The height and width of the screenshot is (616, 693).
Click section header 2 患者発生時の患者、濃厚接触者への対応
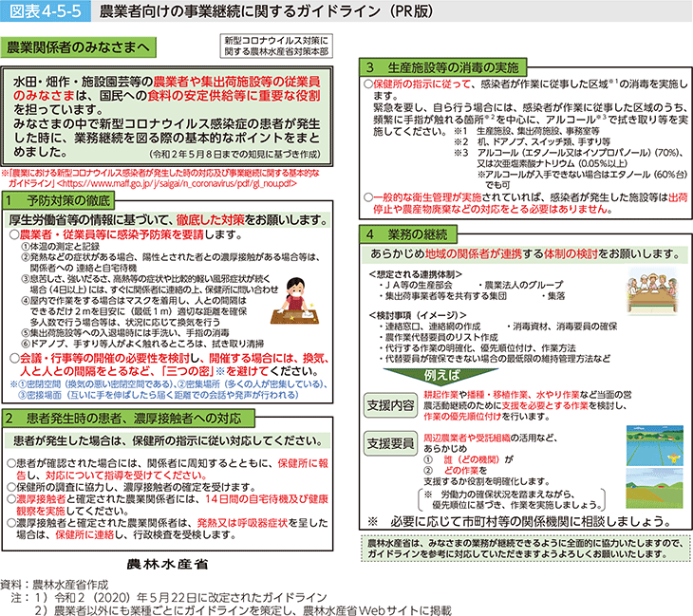pyautogui.click(x=128, y=418)
